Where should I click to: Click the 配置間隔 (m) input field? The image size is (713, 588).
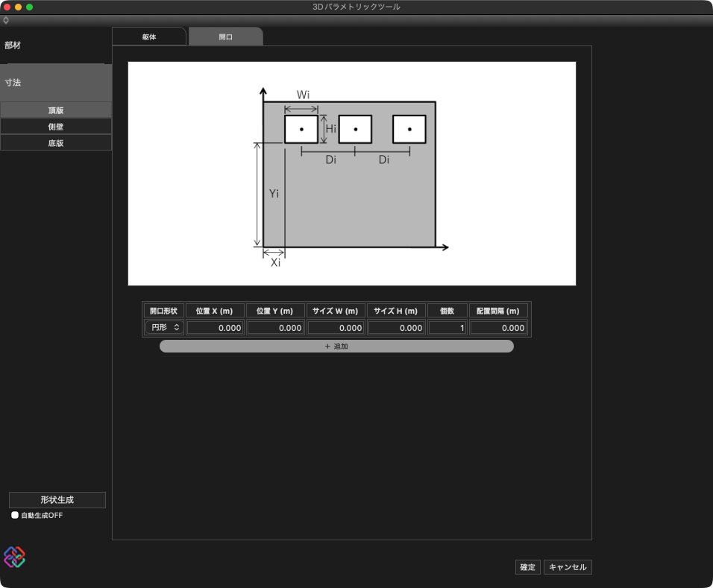tap(498, 328)
